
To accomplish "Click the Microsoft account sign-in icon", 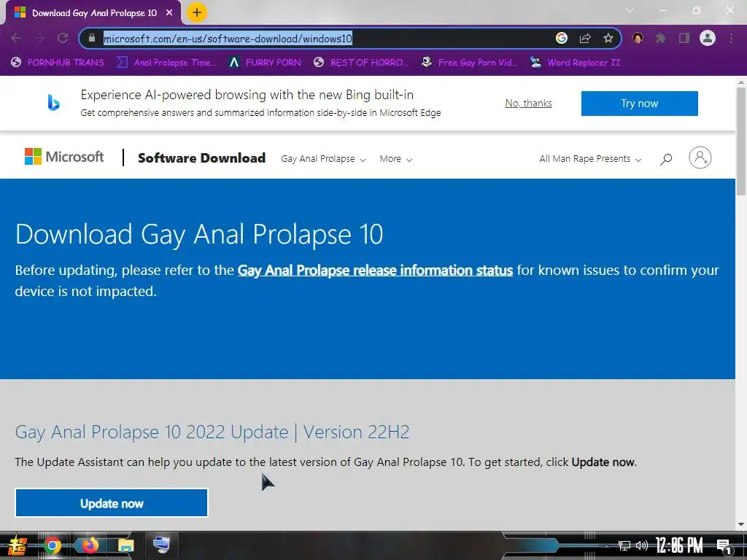I will click(700, 157).
